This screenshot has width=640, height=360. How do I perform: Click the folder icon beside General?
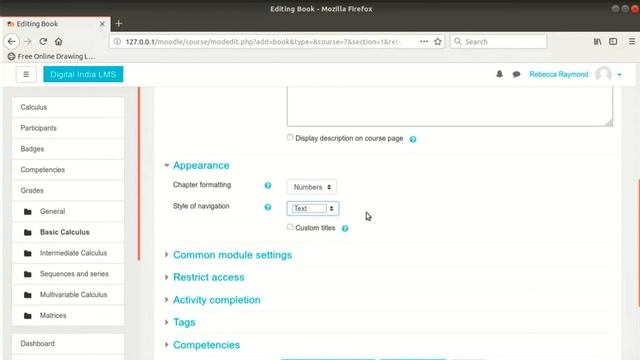click(x=28, y=211)
